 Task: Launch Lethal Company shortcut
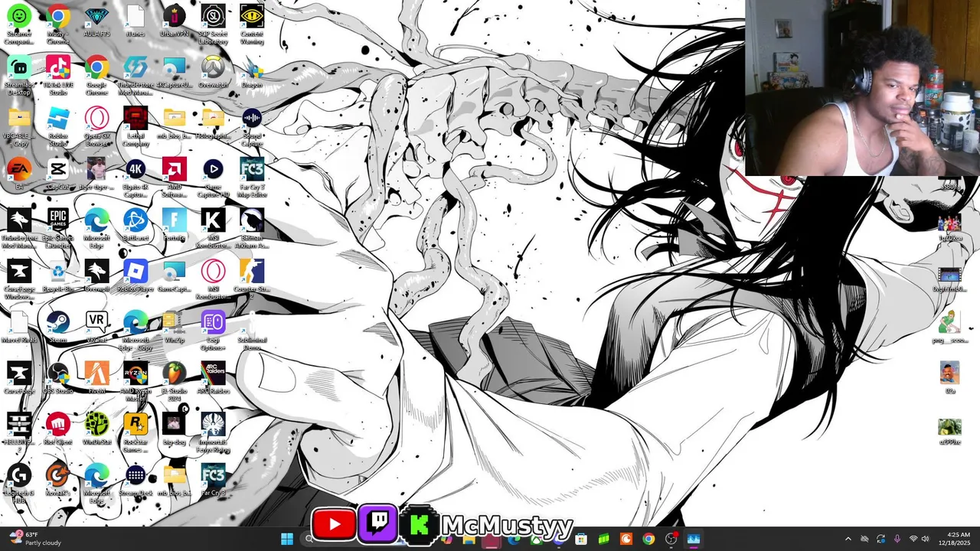pos(136,126)
